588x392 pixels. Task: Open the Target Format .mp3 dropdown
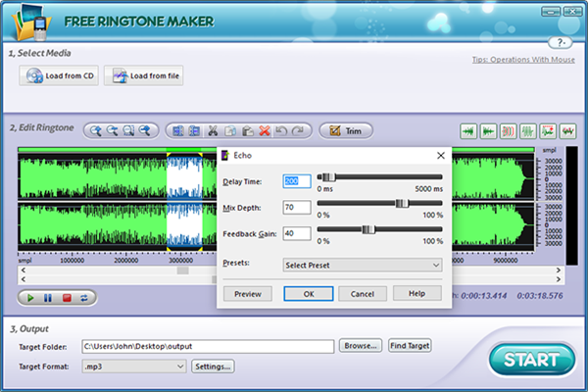[x=132, y=366]
